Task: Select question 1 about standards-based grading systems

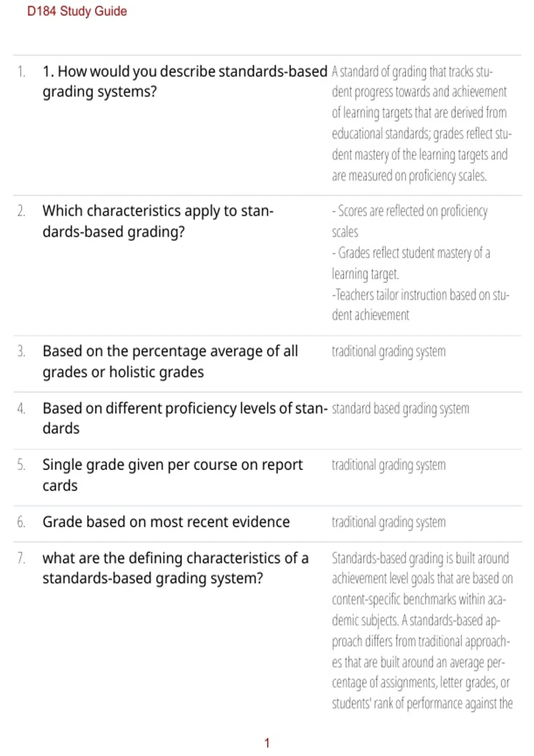Action: click(x=185, y=81)
